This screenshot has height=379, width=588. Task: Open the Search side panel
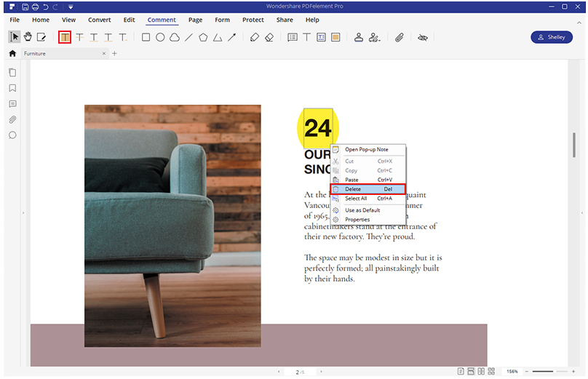(12, 135)
